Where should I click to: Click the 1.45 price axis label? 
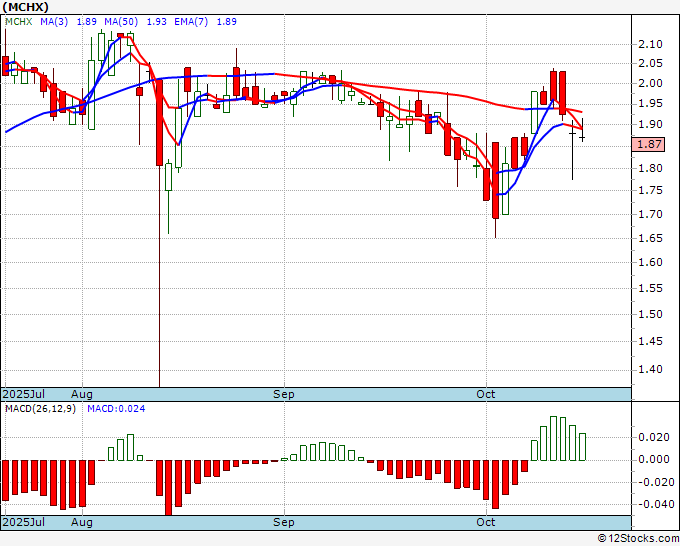pos(651,341)
